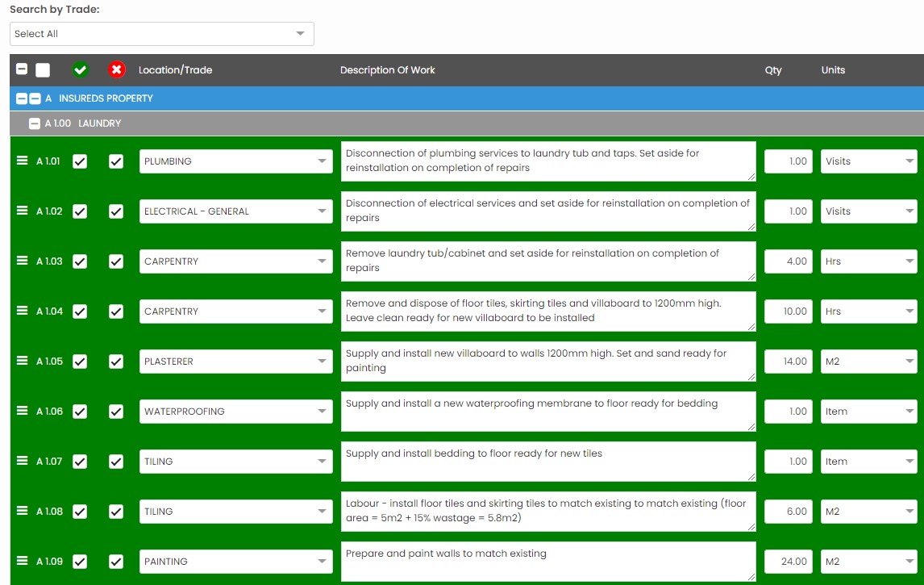Click the drag handle icon for row A 1.05
This screenshot has height=585, width=924.
pos(23,361)
